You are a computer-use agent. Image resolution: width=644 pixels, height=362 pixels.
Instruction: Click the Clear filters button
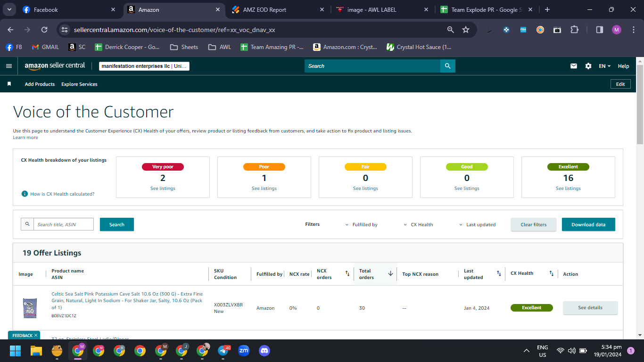click(x=534, y=224)
